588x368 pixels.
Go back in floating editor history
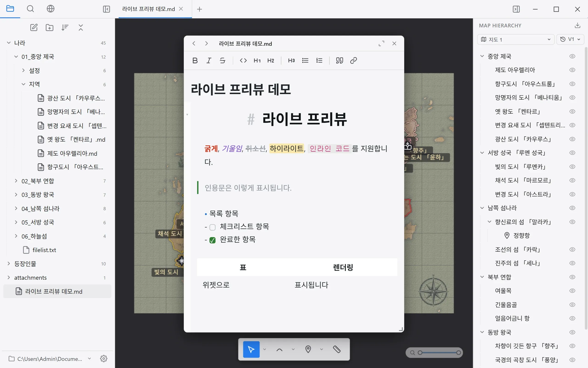pyautogui.click(x=194, y=43)
